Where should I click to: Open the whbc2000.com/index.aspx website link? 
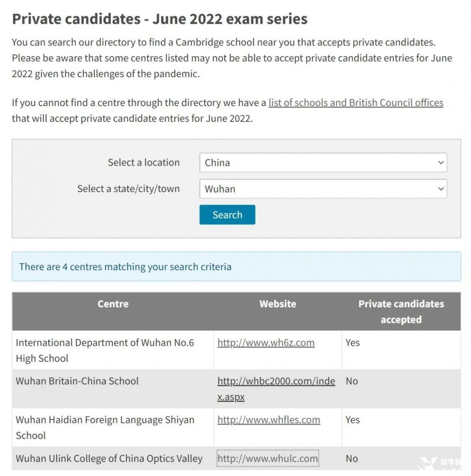pos(276,389)
